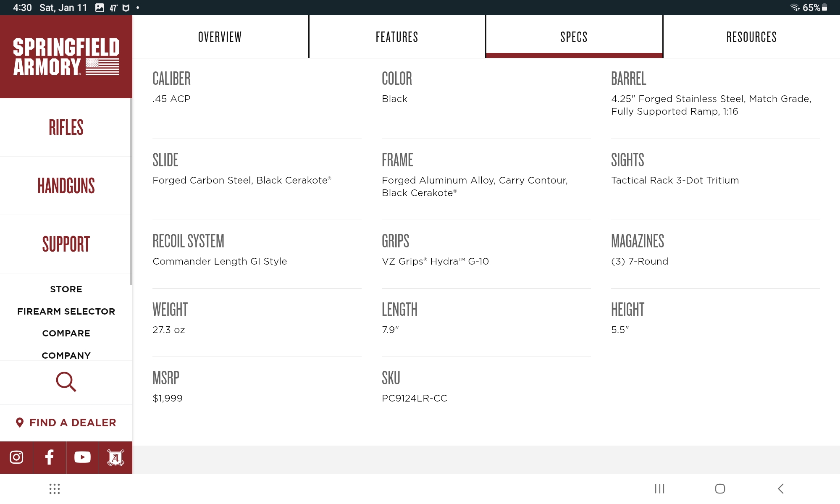The height and width of the screenshot is (504, 840).
Task: Open the Rifles menu
Action: [66, 127]
